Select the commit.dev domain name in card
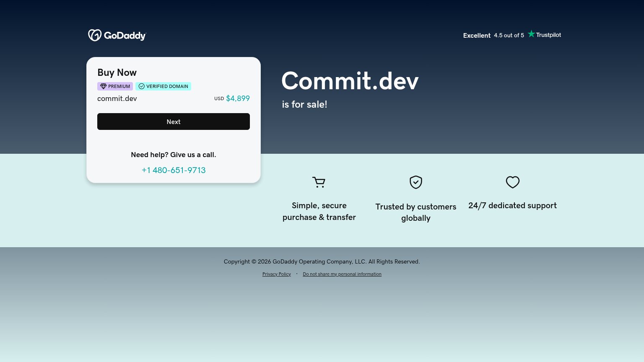 [x=117, y=98]
